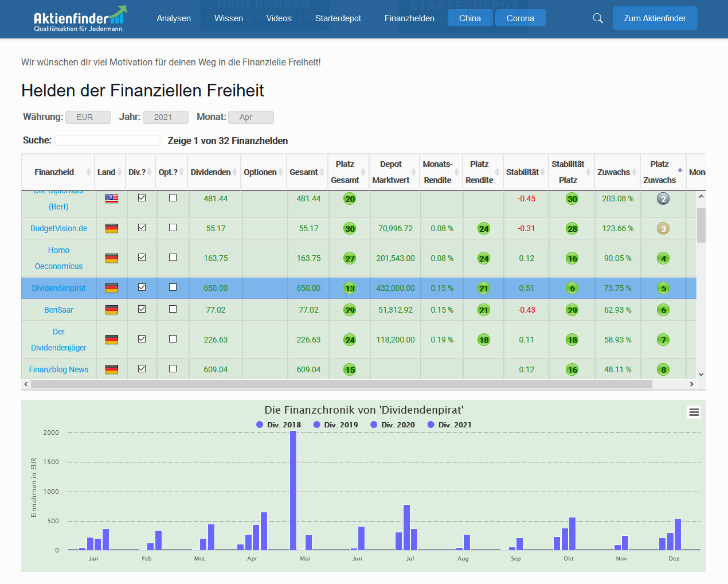Sort table by Dividenden column

(215, 172)
